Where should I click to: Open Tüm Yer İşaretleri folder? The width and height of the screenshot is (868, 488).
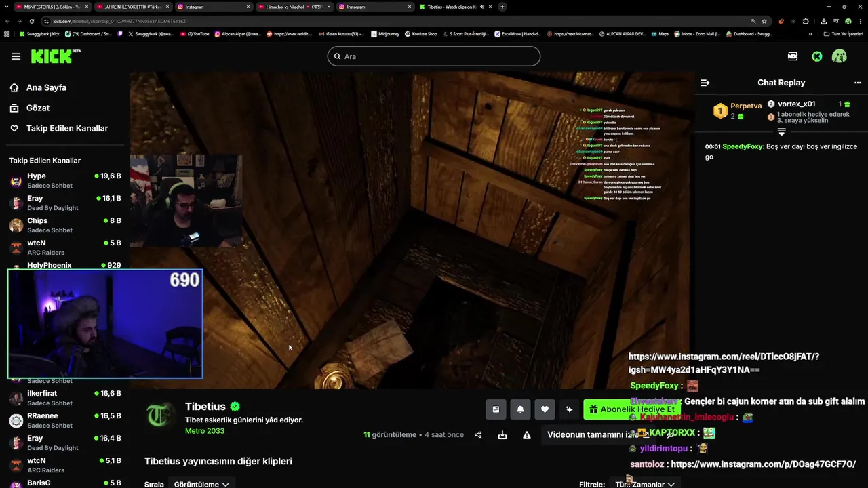tap(842, 33)
